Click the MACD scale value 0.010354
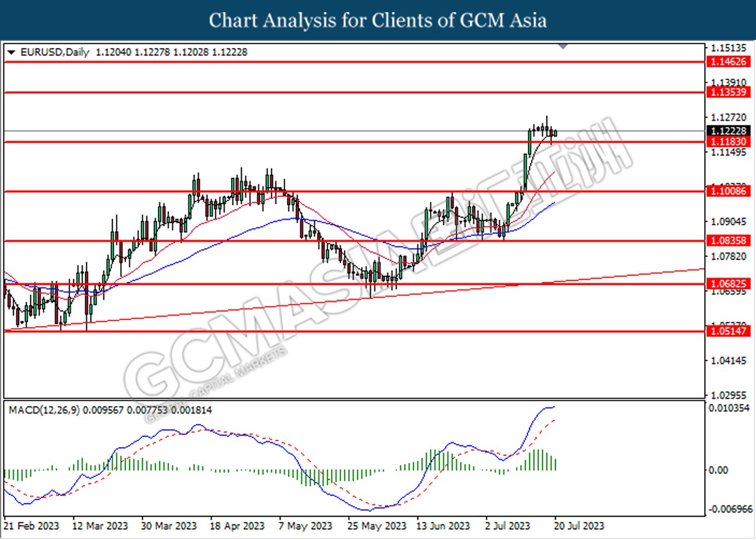The width and height of the screenshot is (756, 540). pyautogui.click(x=729, y=408)
